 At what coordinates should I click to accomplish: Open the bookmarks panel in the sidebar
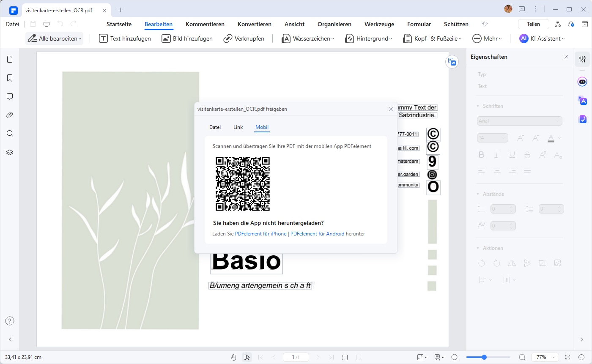[10, 78]
